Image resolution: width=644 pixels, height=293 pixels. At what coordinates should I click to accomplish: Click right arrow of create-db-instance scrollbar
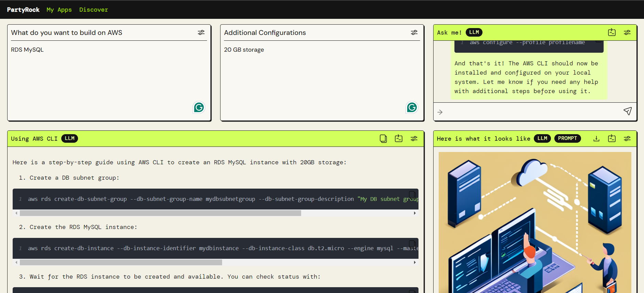[415, 263]
